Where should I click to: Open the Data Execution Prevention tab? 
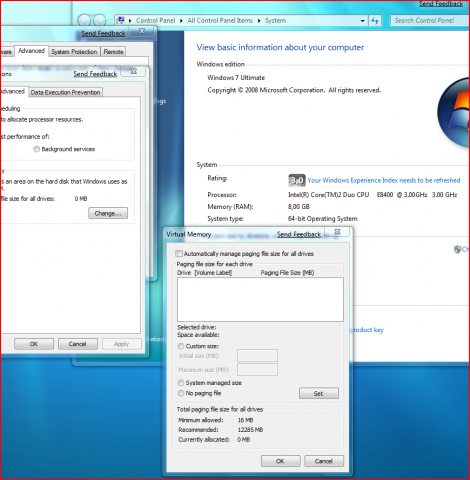pyautogui.click(x=65, y=92)
